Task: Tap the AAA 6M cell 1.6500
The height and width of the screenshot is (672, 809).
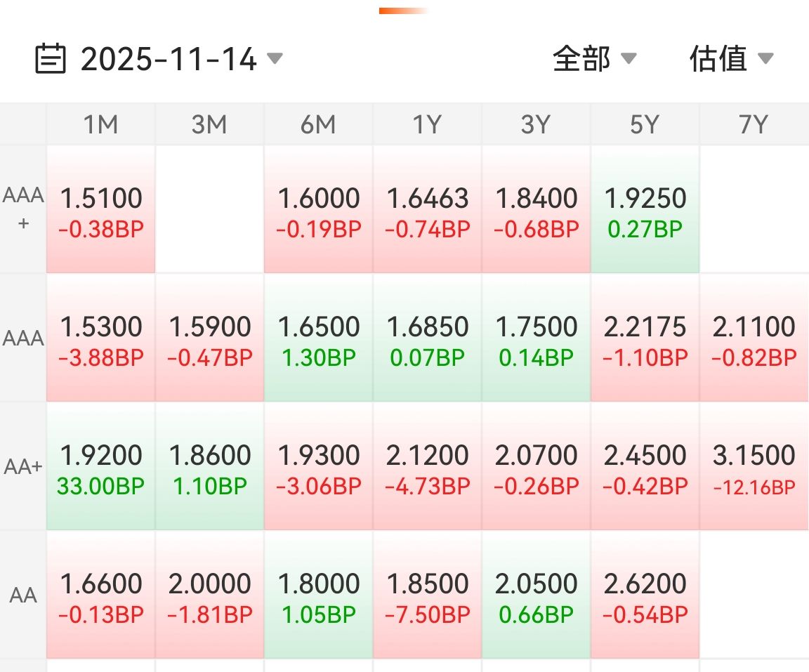Action: 318,338
